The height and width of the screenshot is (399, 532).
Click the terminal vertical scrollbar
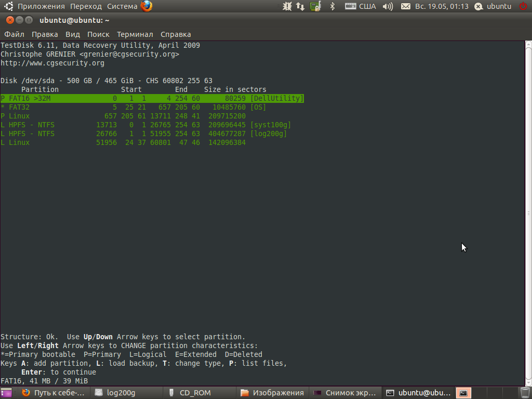pos(528,213)
